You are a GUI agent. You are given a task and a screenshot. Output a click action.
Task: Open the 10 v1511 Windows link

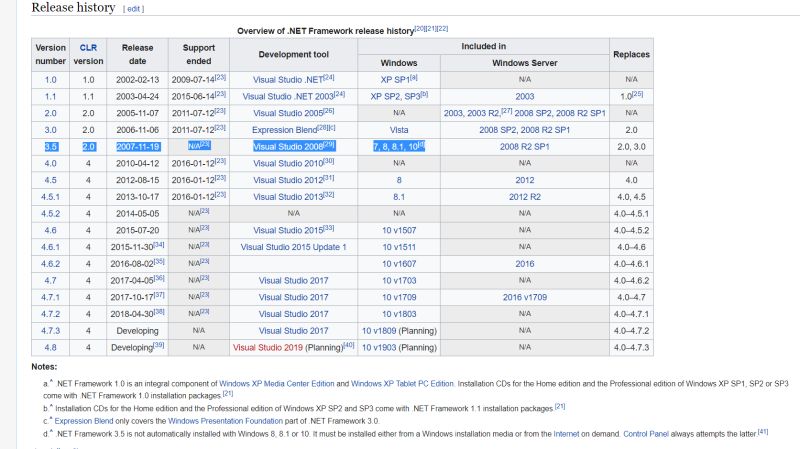point(399,247)
